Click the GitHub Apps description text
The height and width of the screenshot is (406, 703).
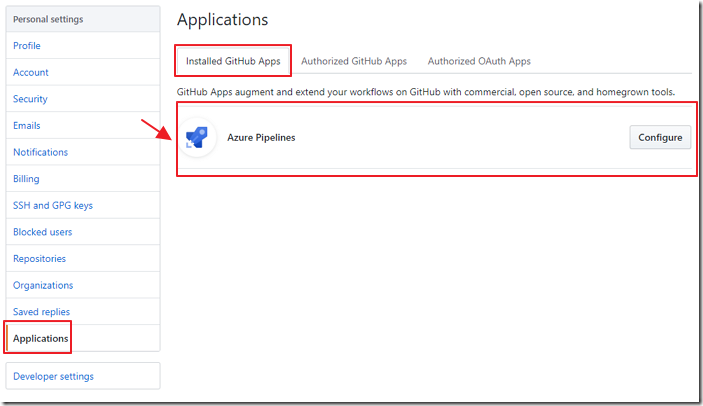[x=425, y=92]
